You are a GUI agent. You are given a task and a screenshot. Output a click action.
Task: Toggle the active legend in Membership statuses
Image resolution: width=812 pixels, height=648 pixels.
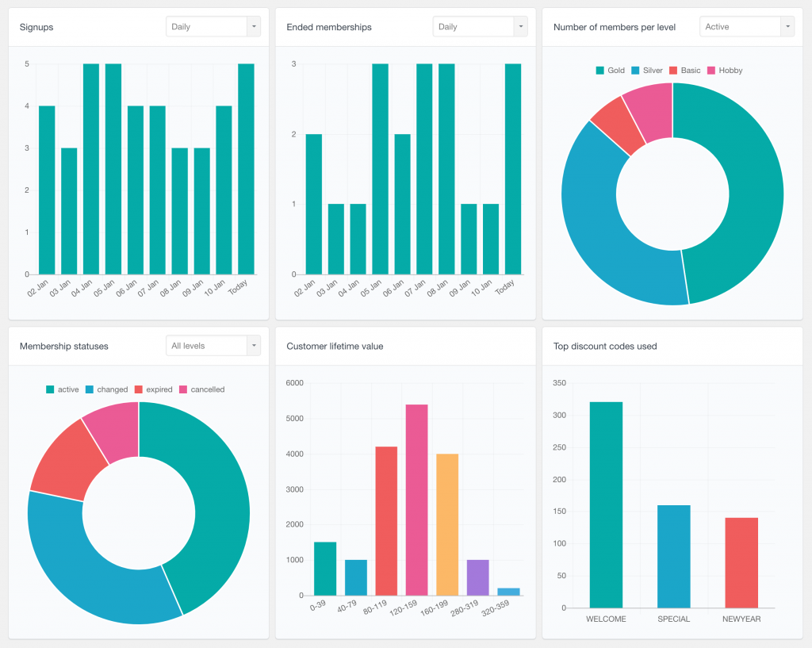click(62, 389)
